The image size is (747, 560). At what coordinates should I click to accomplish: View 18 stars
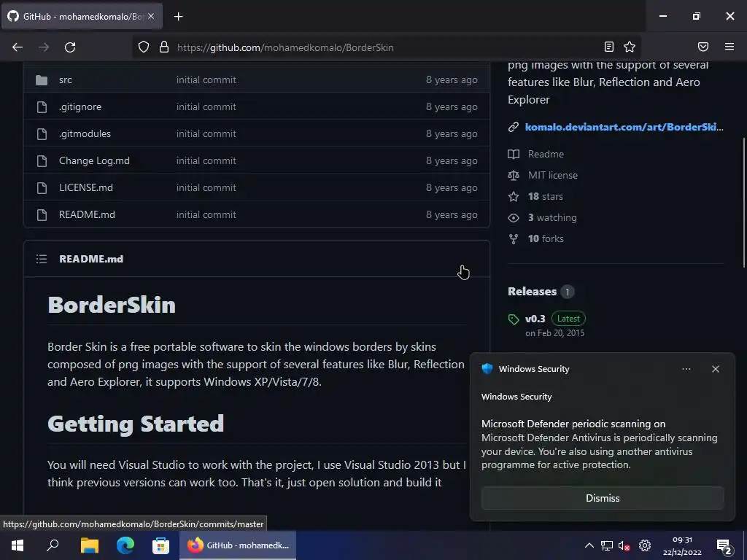coord(545,197)
